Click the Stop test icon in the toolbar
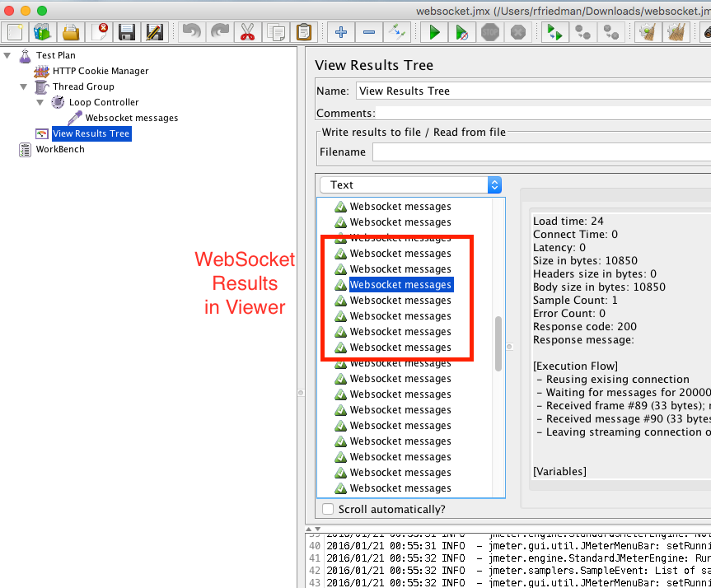 tap(490, 32)
